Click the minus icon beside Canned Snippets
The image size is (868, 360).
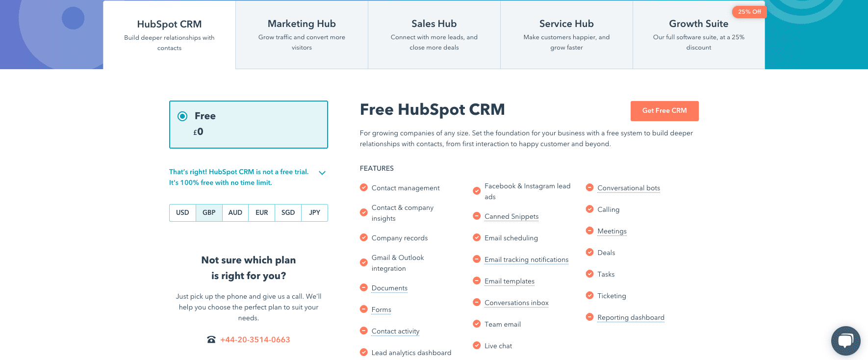pyautogui.click(x=476, y=216)
